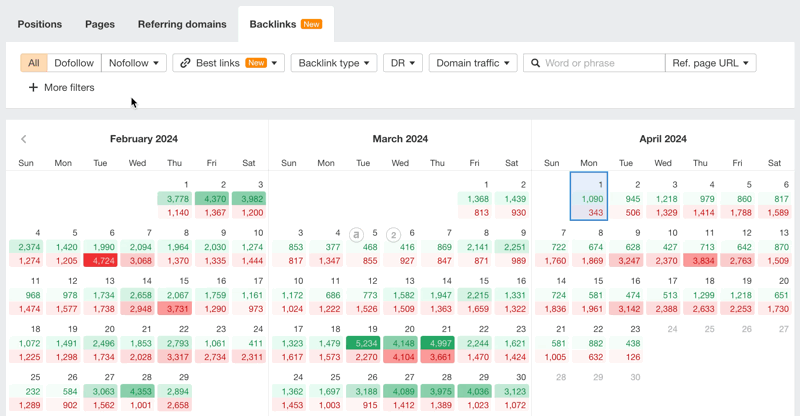Click the 3,982 value on February 3

pos(249,199)
